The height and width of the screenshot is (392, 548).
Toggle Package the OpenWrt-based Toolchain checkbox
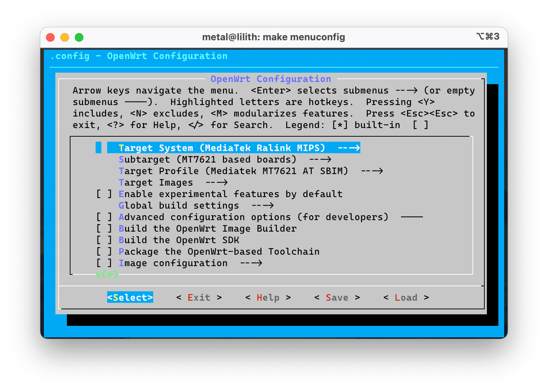tap(104, 251)
